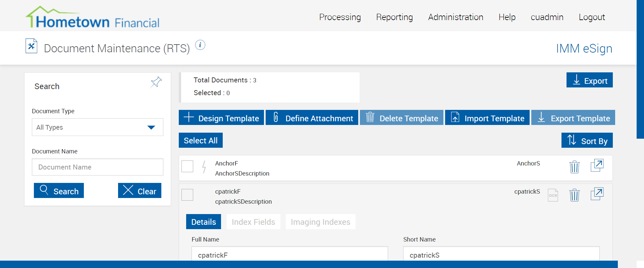
Task: Click the info icon beside Document Maintenance title
Action: tap(200, 45)
